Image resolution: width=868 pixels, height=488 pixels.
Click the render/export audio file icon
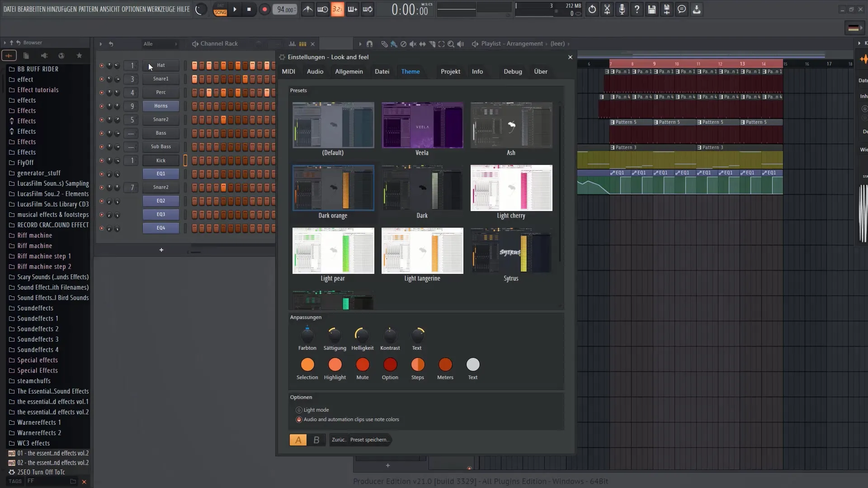point(667,9)
